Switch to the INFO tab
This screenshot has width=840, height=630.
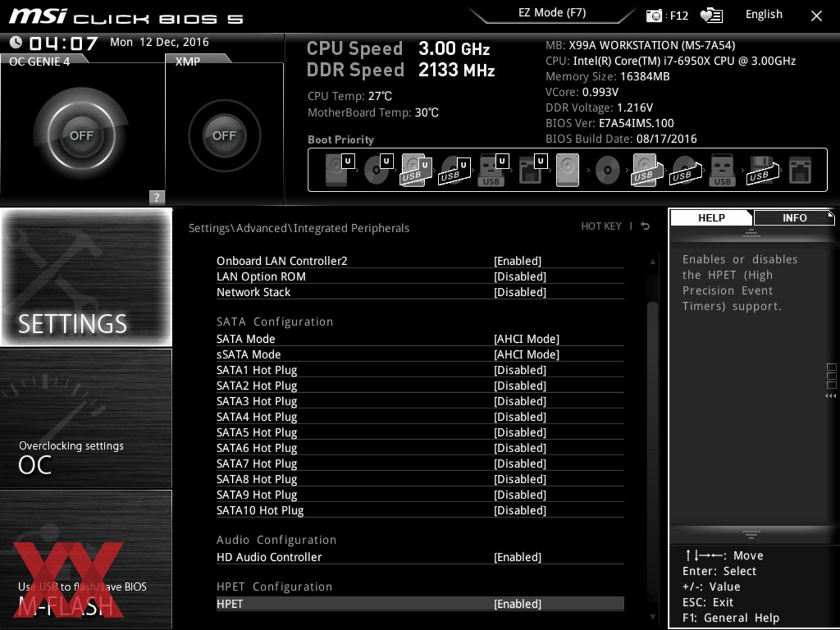[794, 217]
